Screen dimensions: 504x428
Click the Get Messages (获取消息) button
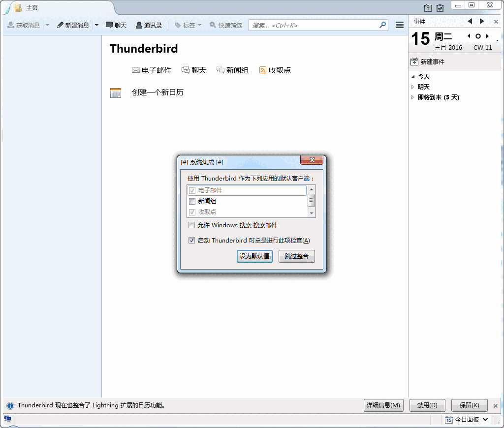[24, 25]
